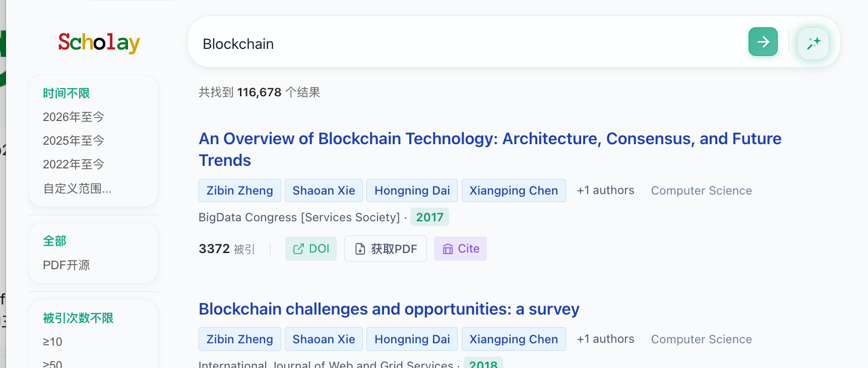
Task: Click author tag Shaoan Xie on first result
Action: point(324,191)
